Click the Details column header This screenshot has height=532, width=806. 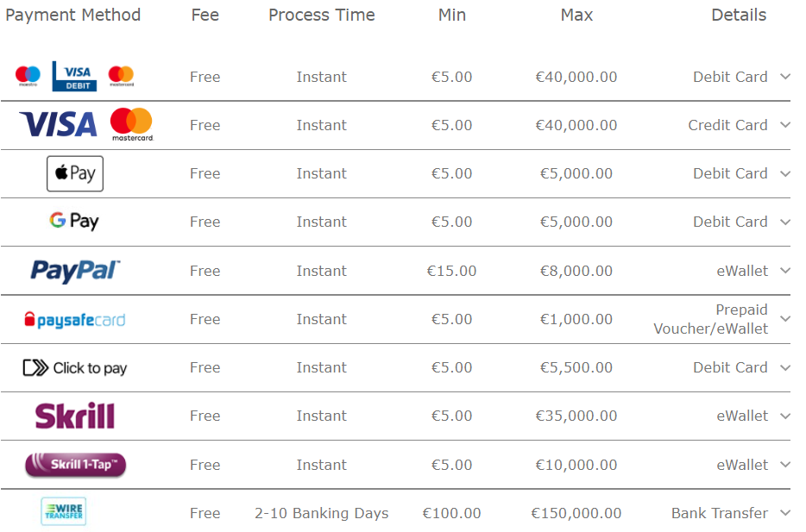point(739,15)
